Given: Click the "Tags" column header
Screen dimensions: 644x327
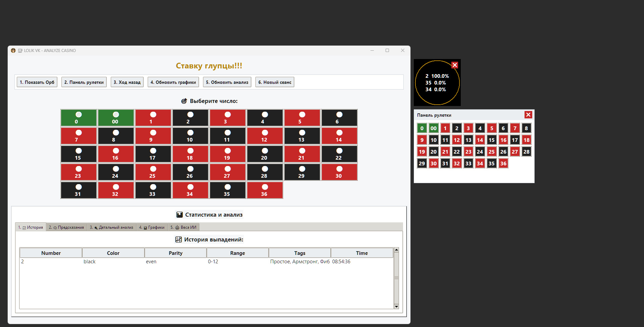Looking at the screenshot, I should [x=300, y=253].
